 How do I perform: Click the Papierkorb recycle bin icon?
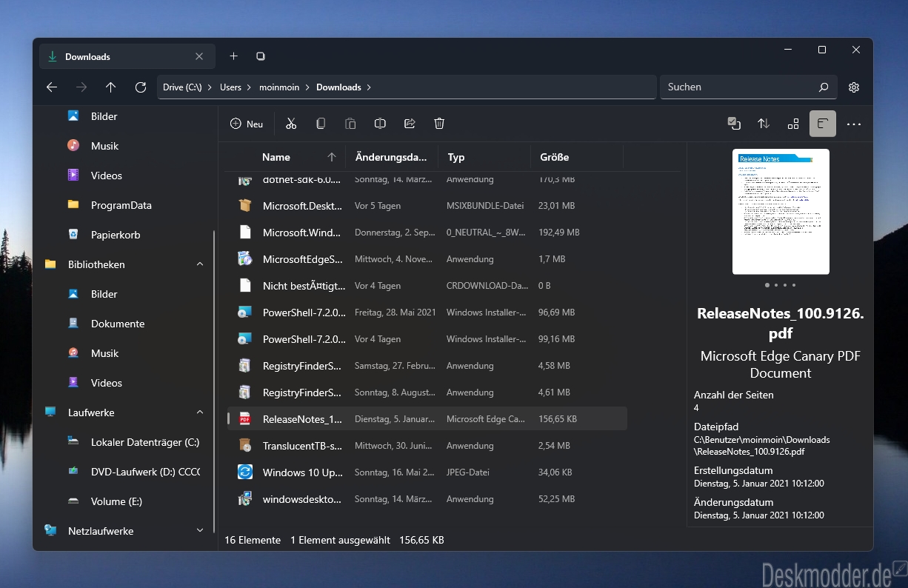click(73, 235)
